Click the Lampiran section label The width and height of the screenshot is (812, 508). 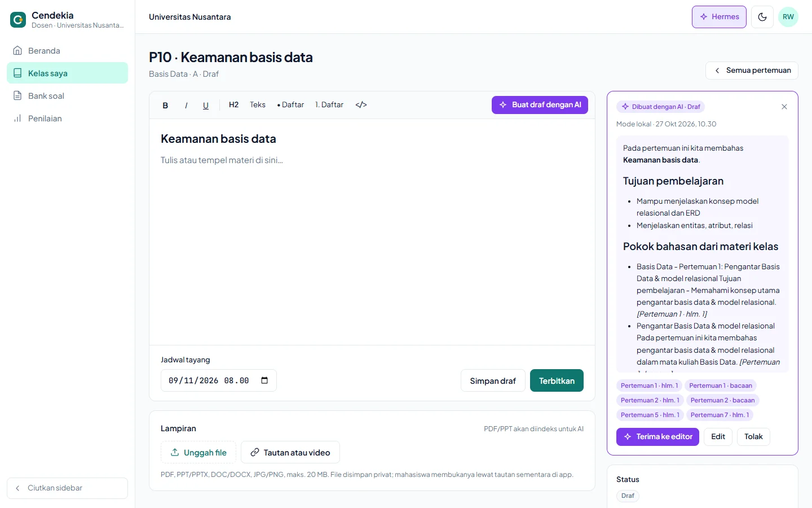(x=178, y=429)
